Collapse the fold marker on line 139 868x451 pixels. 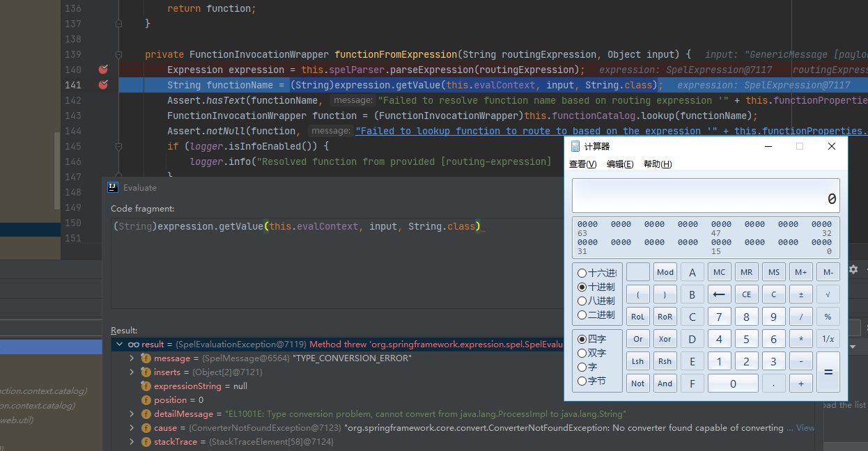coord(119,54)
